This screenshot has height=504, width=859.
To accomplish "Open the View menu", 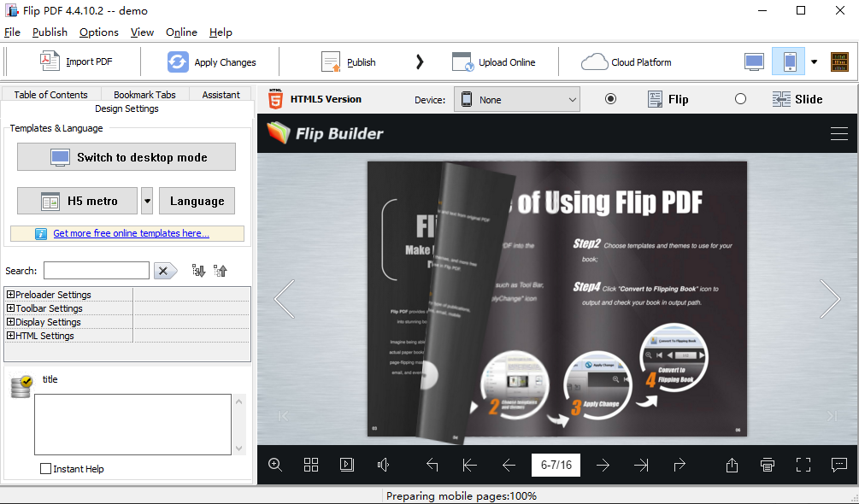I will (x=142, y=32).
